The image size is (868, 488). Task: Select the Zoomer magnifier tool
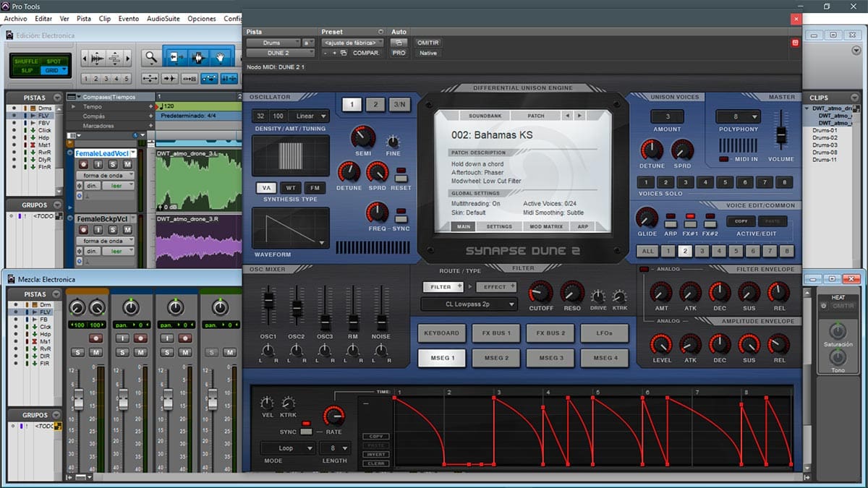coord(150,57)
